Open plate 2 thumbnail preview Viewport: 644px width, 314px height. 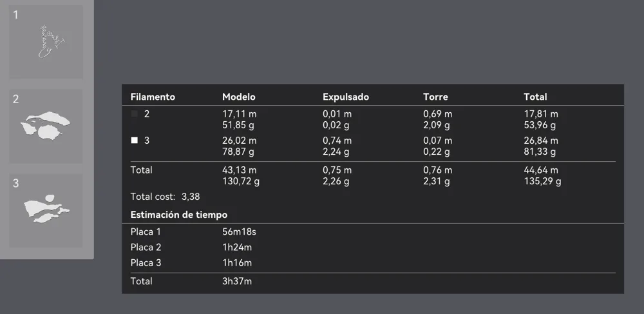(46, 126)
